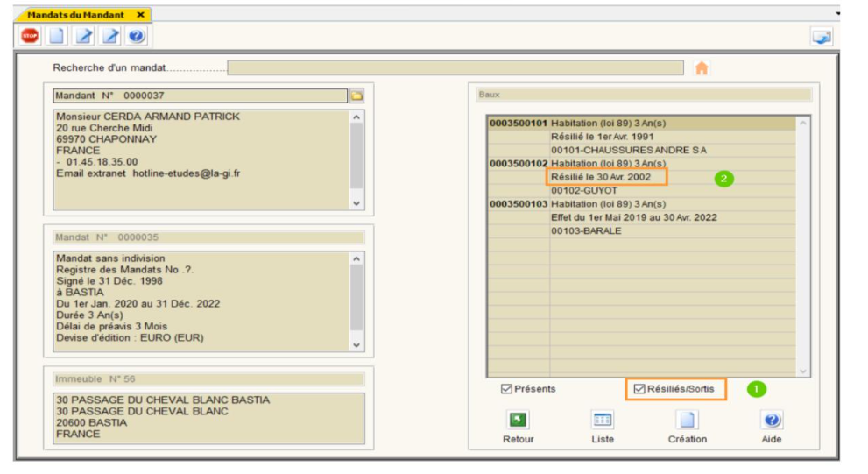
Task: Click the Aide question mark icon
Action: 772,420
